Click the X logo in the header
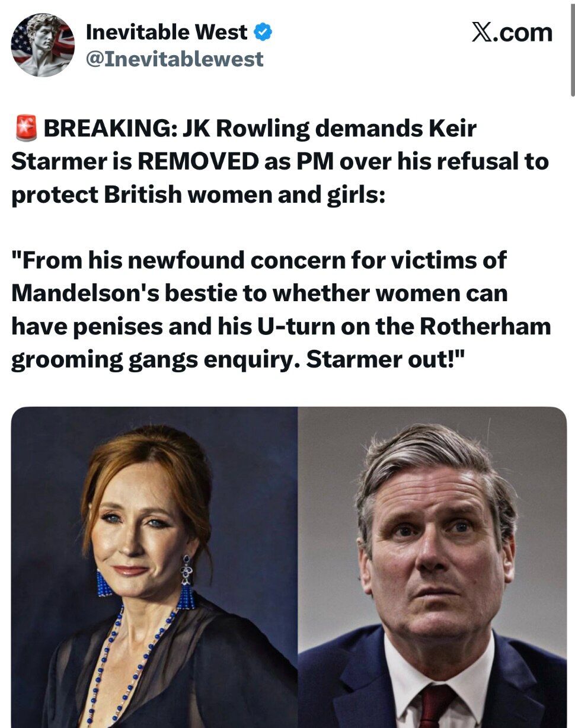The width and height of the screenshot is (575, 728). (484, 32)
